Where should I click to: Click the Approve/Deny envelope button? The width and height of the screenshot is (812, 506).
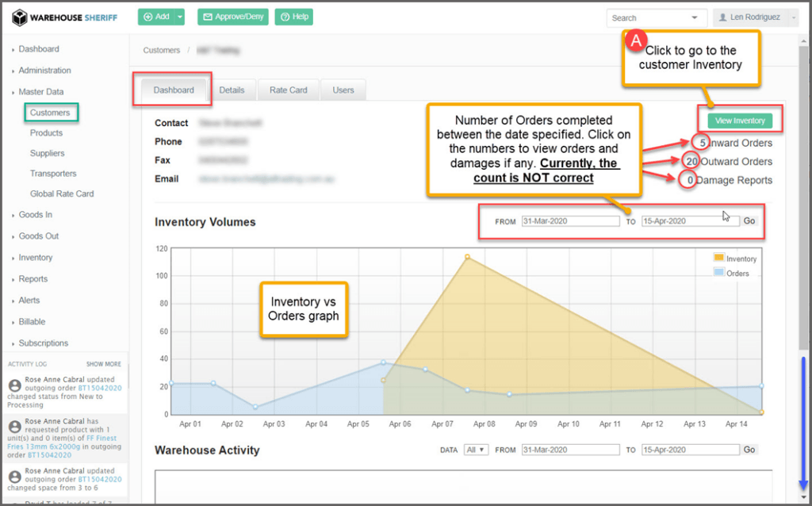click(x=232, y=17)
